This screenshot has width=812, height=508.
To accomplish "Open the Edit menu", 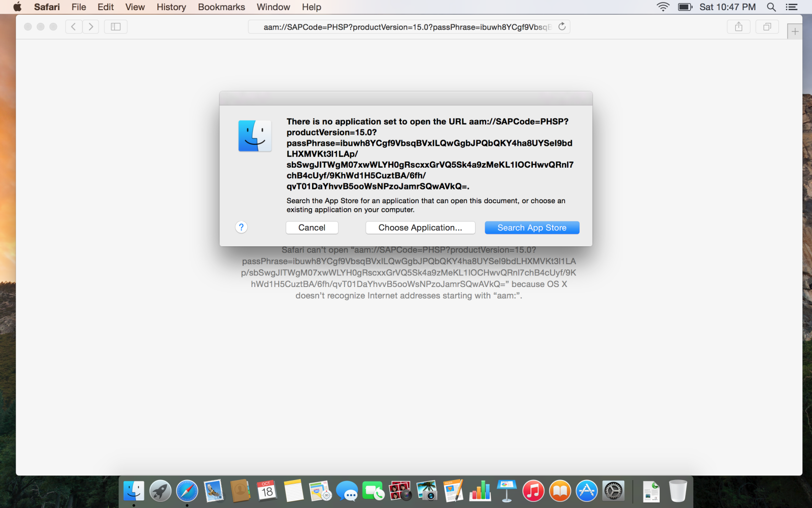I will (106, 7).
